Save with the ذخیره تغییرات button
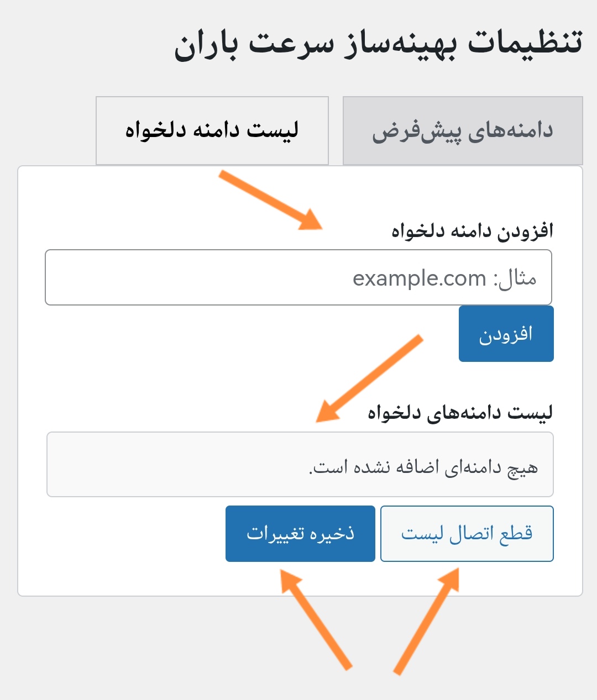The width and height of the screenshot is (597, 700). (x=300, y=534)
